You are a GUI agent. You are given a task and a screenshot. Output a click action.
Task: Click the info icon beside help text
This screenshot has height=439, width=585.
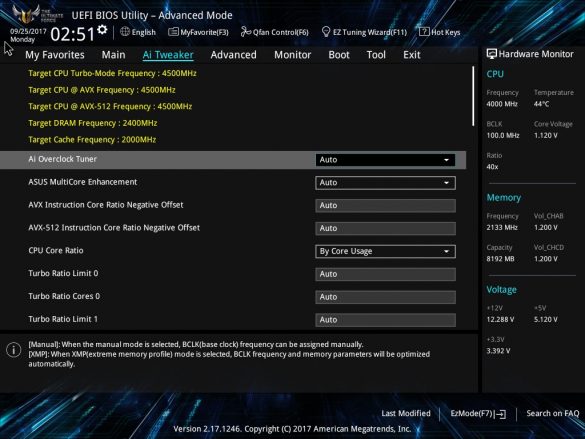click(13, 350)
